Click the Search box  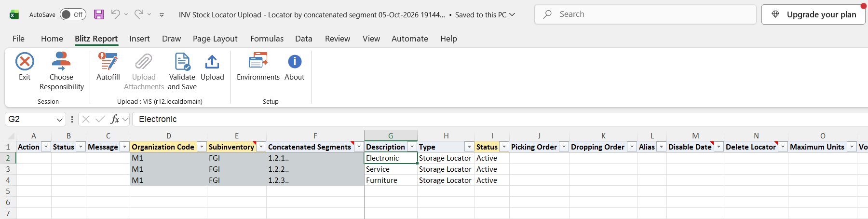[x=645, y=14]
